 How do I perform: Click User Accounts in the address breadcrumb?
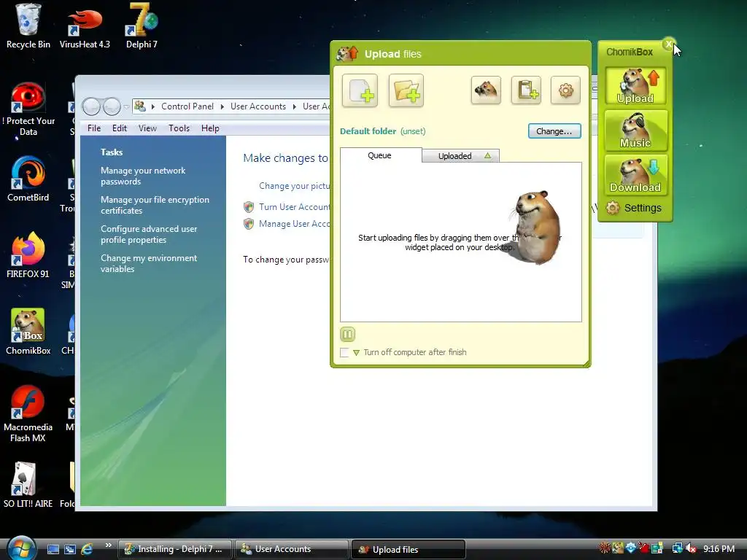(x=258, y=106)
